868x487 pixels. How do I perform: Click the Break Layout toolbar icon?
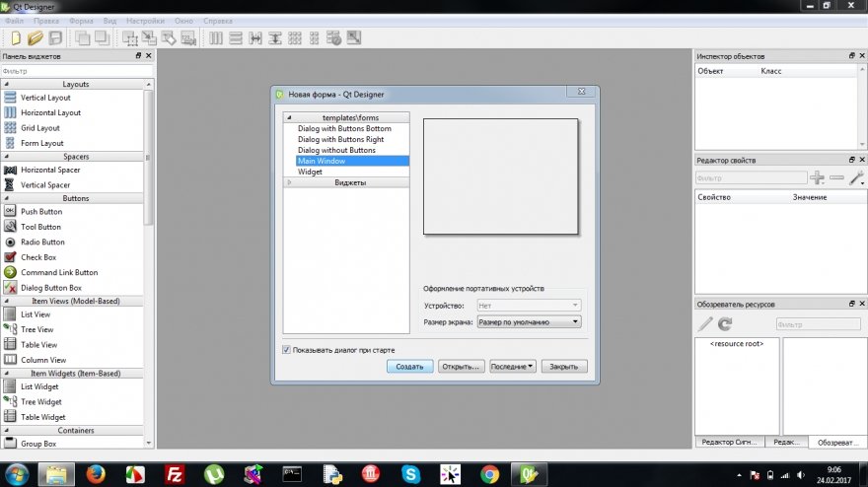point(333,38)
